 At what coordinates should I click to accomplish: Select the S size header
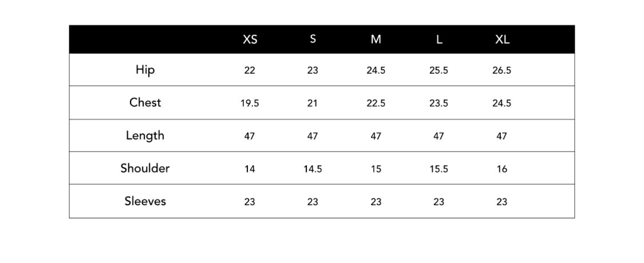pos(313,40)
